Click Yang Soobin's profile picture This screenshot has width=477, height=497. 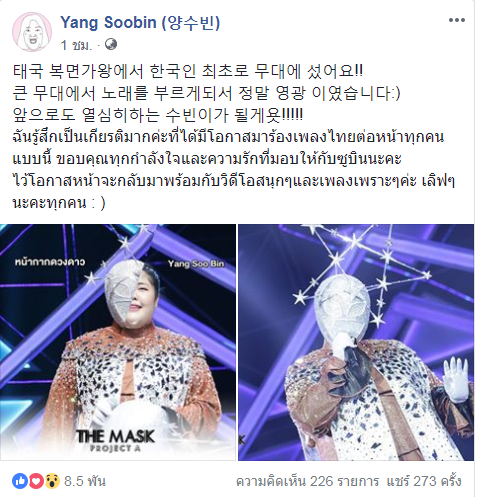click(32, 32)
